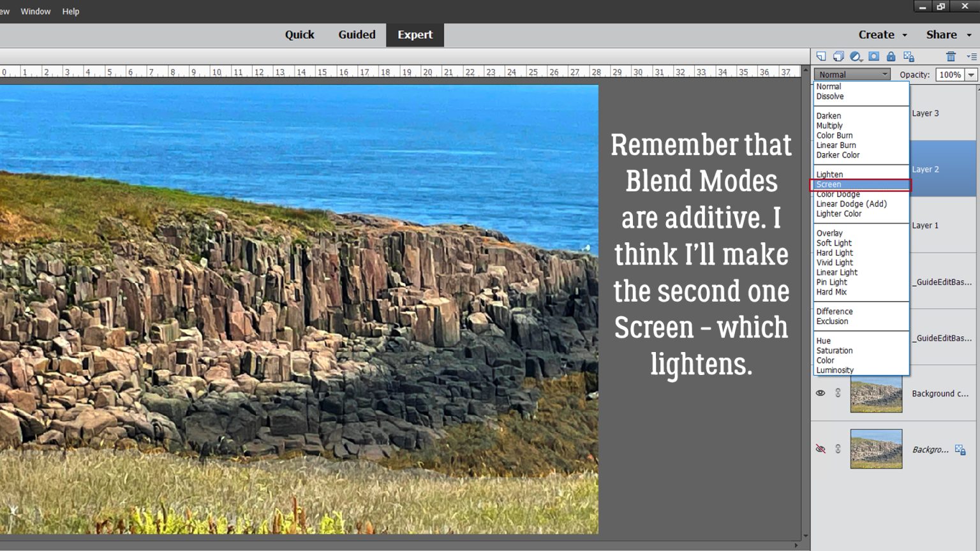
Task: Add a layer mask to Layer 2
Action: point(873,57)
